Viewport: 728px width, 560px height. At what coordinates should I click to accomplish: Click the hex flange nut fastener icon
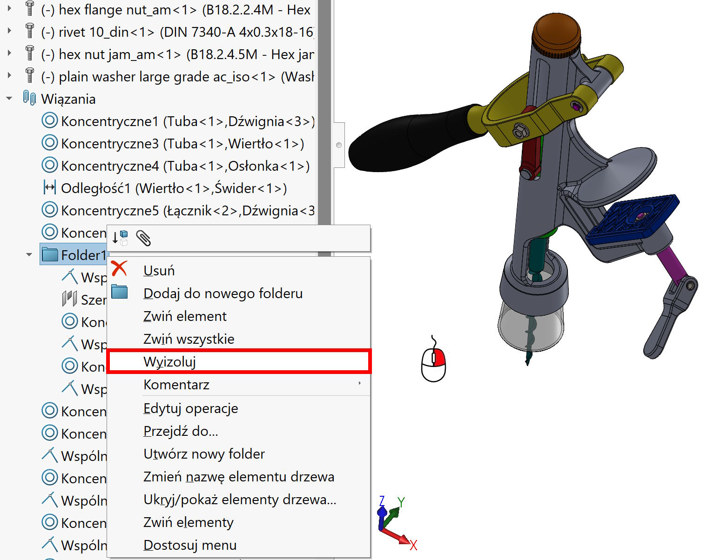[x=30, y=9]
